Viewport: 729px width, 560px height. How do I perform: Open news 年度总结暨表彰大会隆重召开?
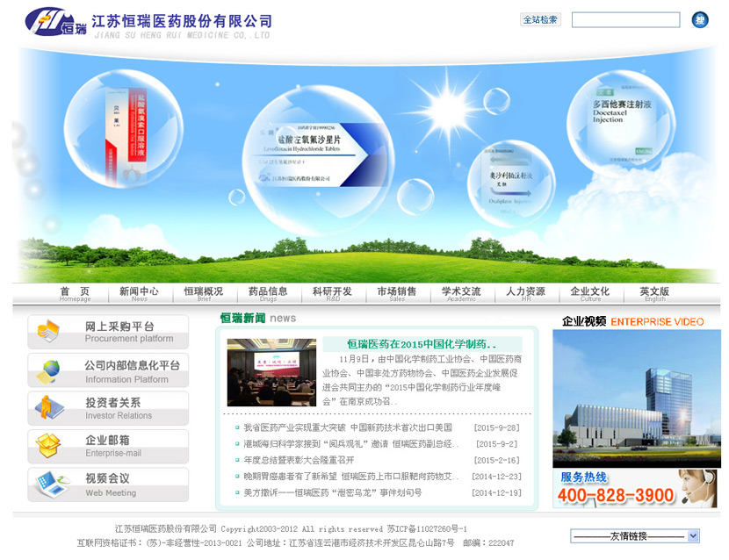coord(299,460)
